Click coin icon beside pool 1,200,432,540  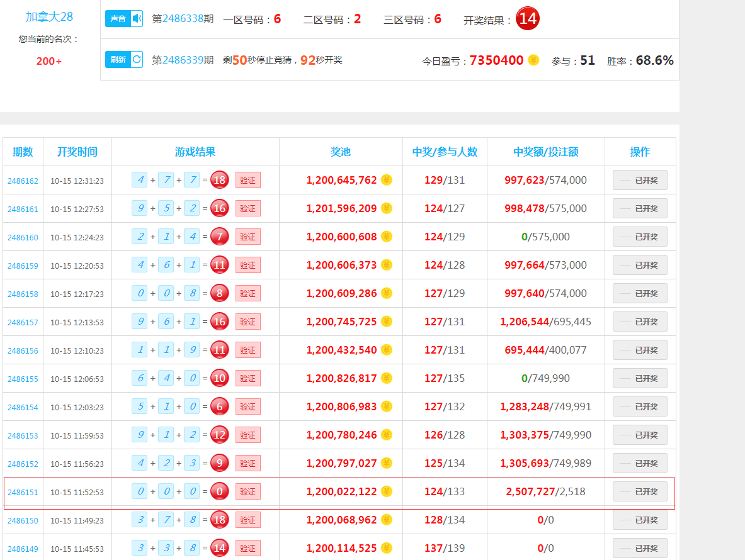tap(387, 350)
